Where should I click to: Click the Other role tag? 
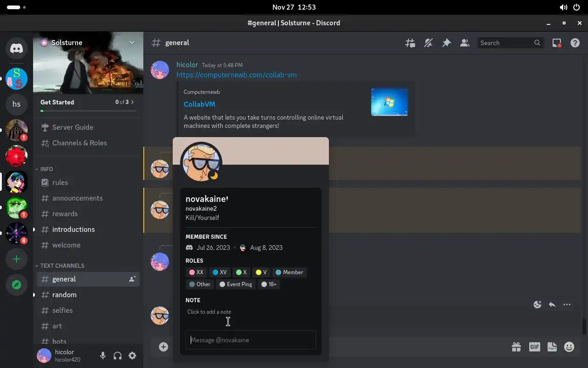(200, 284)
